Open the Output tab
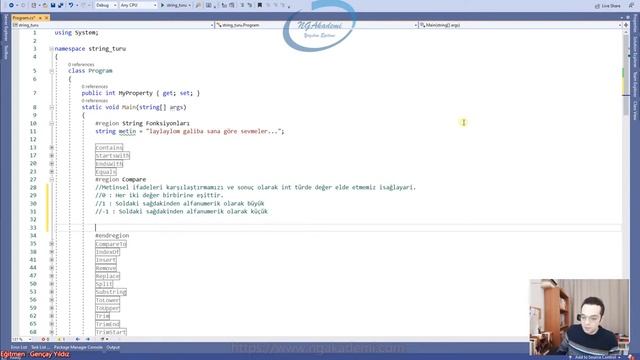Image resolution: width=640 pixels, height=360 pixels. [x=113, y=347]
